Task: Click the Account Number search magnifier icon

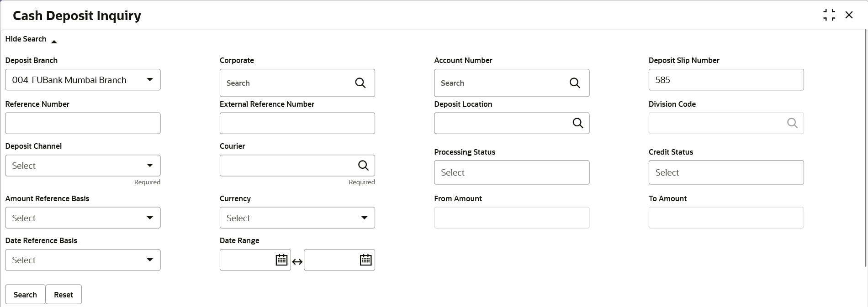Action: pyautogui.click(x=575, y=83)
